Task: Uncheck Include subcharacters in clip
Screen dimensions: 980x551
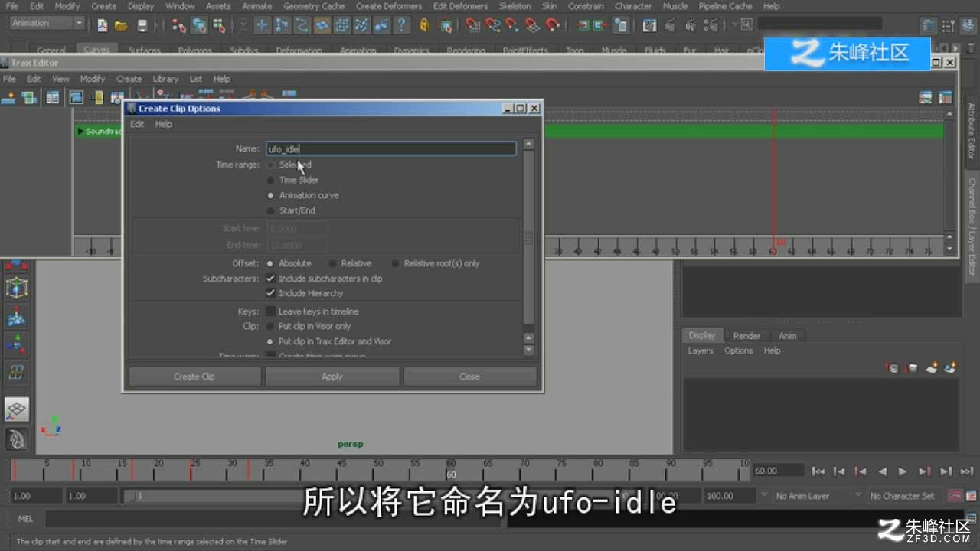Action: tap(270, 279)
